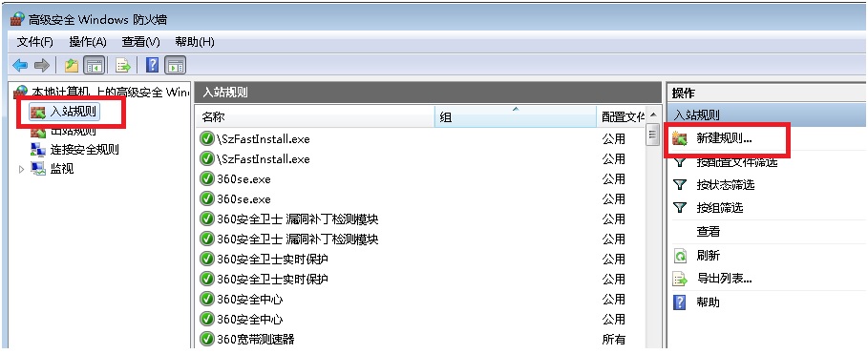Open the 按状态筛选 filter submenu

point(725,185)
